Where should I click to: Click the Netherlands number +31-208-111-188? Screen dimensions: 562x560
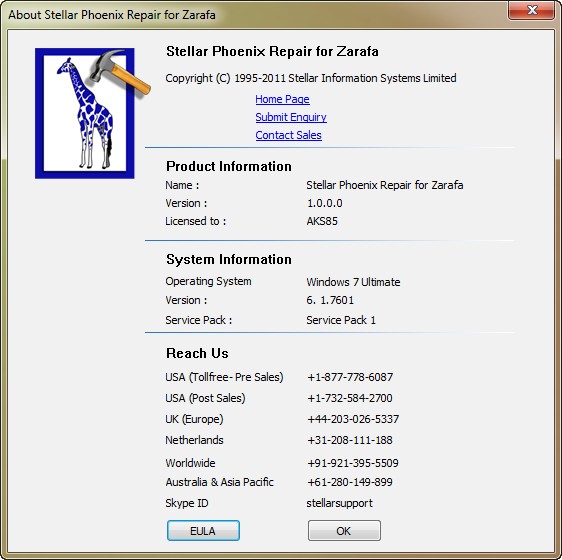(350, 440)
